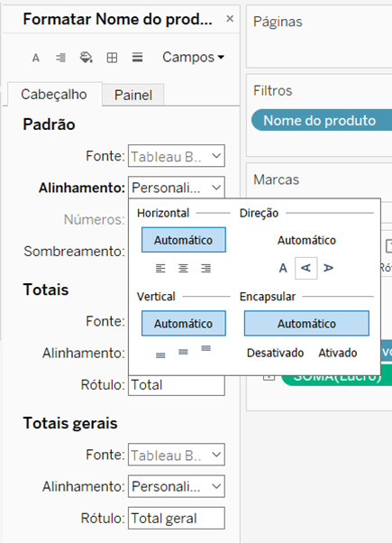Set text direction to rotate up
The width and height of the screenshot is (392, 543).
pyautogui.click(x=305, y=268)
